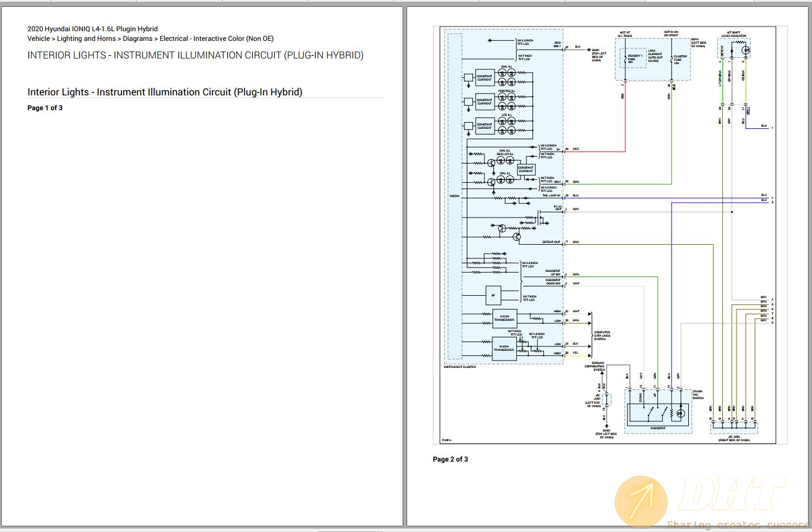Click the 'CLUSTER FUSE 10A' label
The image size is (812, 532).
pos(680,60)
